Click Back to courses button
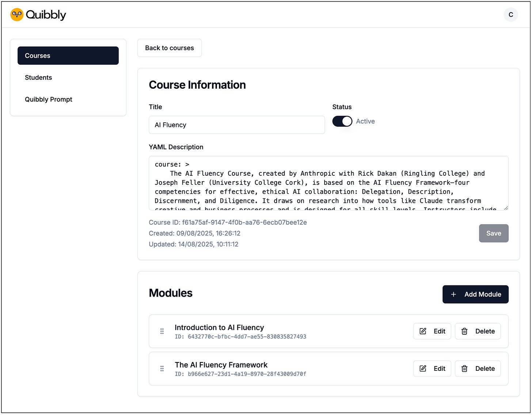 pos(170,48)
